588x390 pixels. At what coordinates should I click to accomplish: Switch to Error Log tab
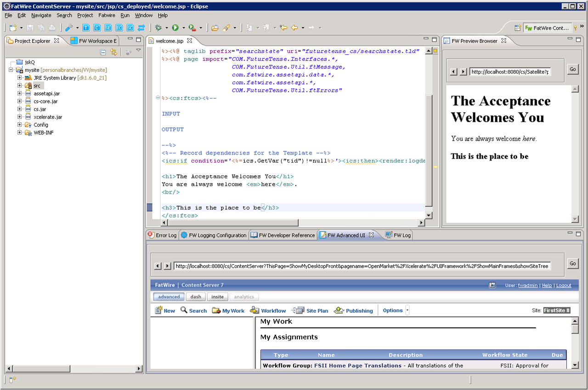(162, 235)
